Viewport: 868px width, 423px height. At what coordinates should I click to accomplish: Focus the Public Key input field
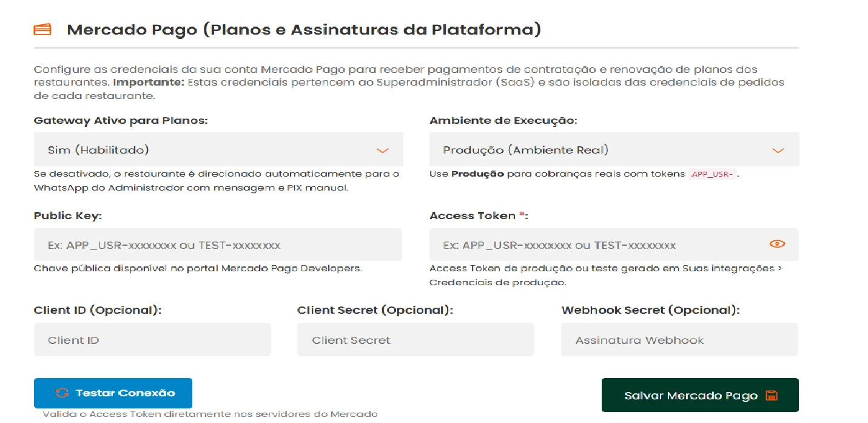coord(218,245)
